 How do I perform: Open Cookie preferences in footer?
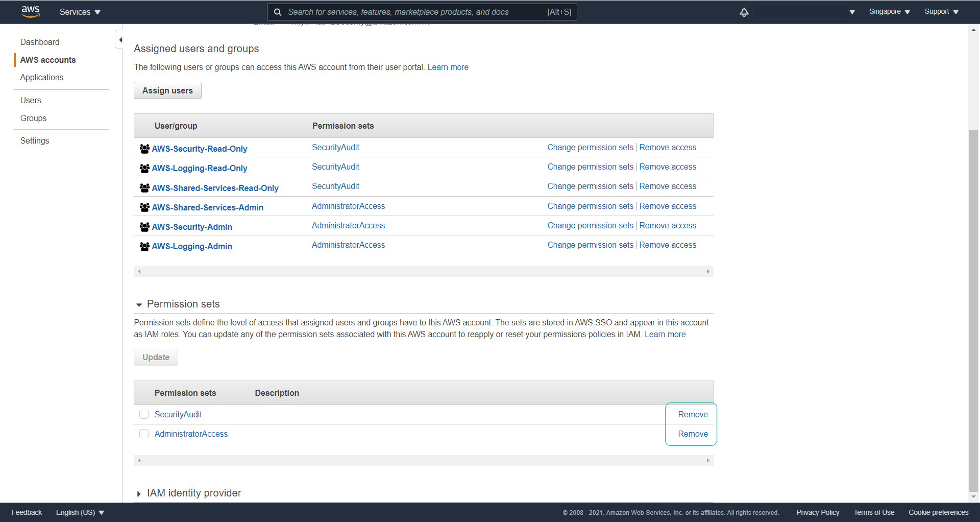tap(938, 512)
